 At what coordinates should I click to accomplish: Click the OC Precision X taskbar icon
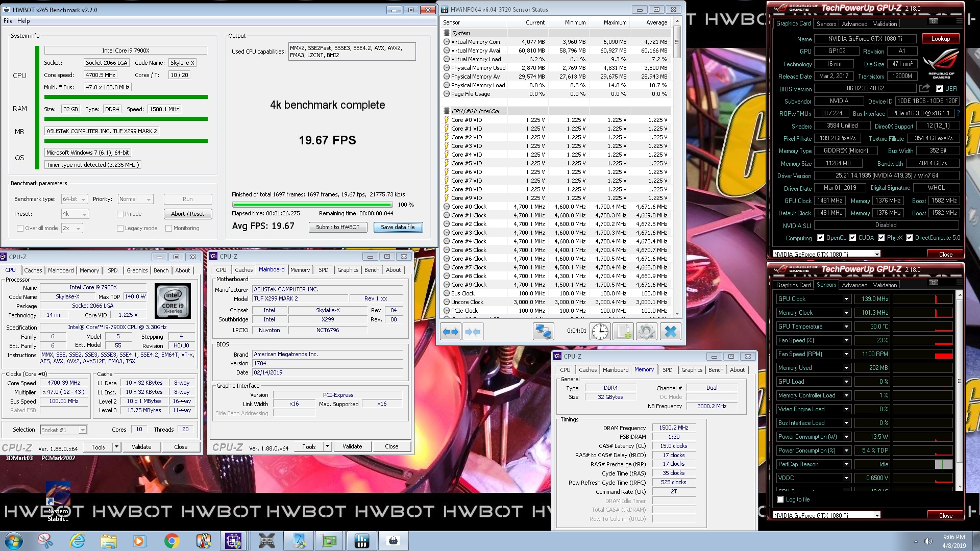point(266,541)
